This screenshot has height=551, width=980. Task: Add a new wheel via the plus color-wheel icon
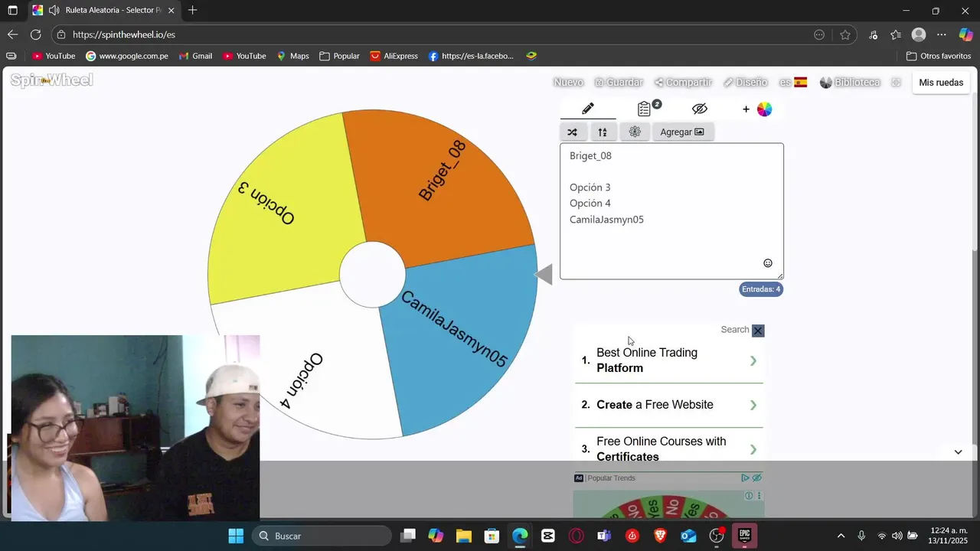click(x=757, y=109)
